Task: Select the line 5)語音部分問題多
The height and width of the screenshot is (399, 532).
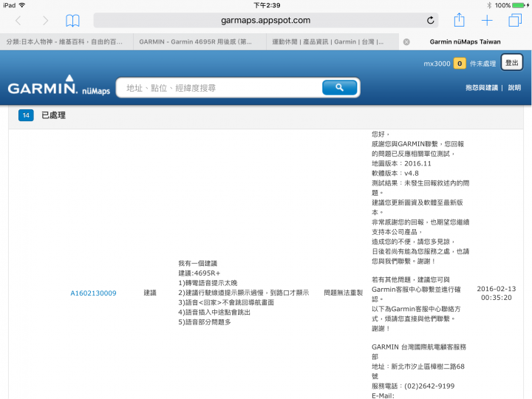Action: click(205, 322)
